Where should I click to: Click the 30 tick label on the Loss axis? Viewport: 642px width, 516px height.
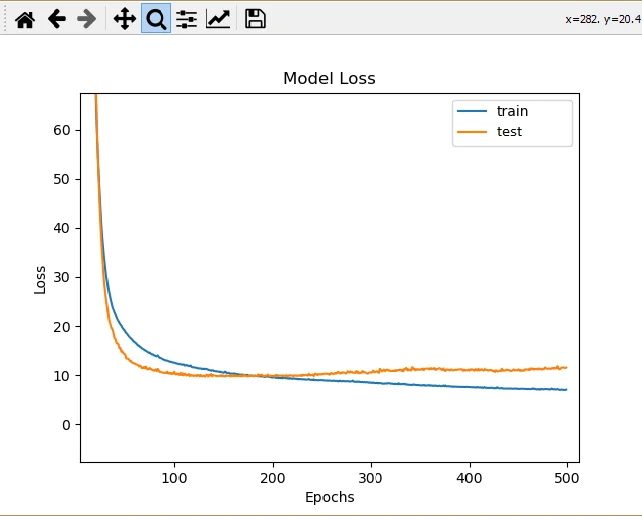(x=62, y=277)
